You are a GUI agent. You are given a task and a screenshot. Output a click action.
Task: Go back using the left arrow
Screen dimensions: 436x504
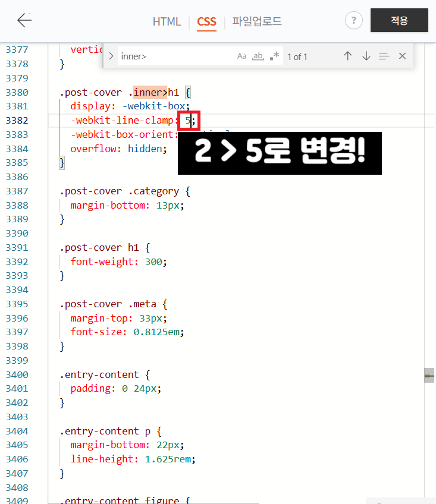pos(24,21)
